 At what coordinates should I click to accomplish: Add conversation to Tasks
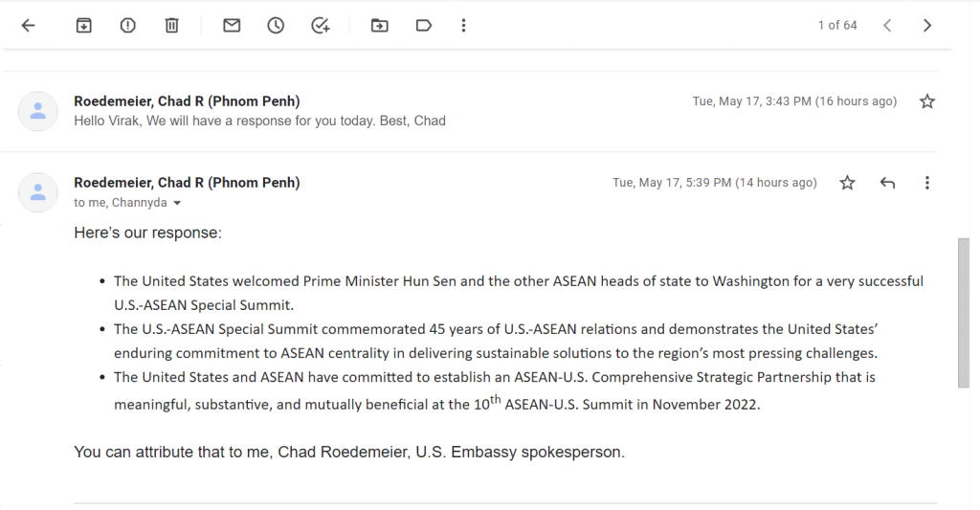pos(320,26)
